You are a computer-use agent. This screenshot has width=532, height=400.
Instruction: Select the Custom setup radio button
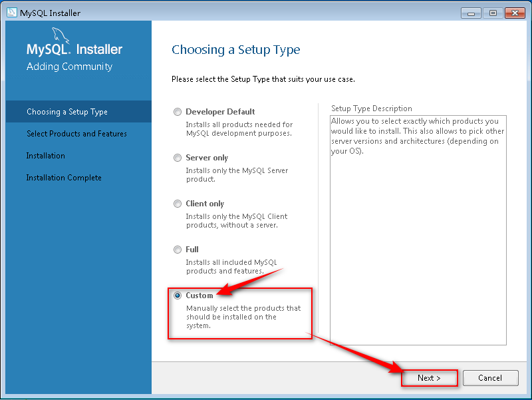point(178,296)
